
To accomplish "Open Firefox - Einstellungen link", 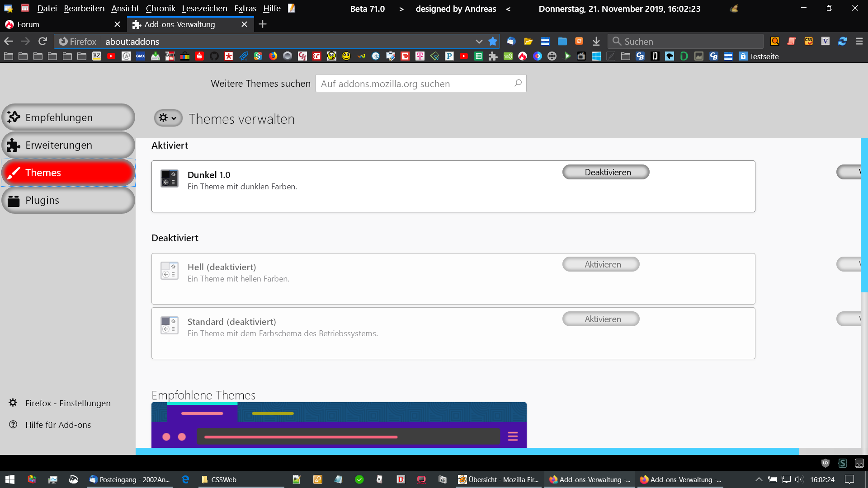I will 68,403.
